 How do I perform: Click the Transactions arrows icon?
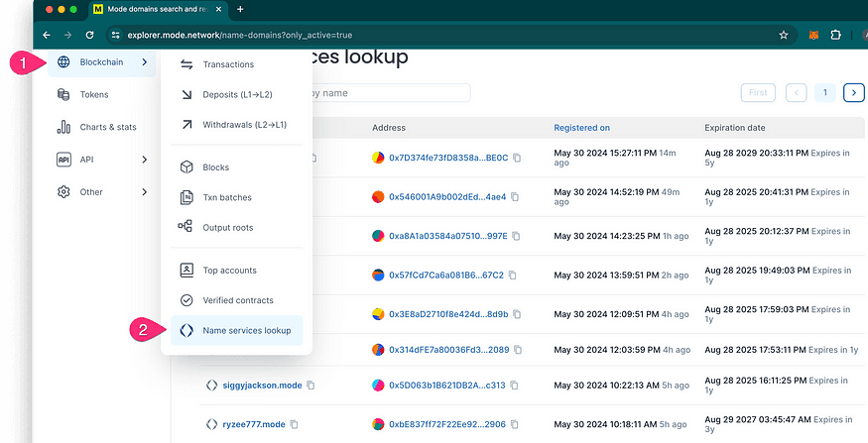[186, 64]
